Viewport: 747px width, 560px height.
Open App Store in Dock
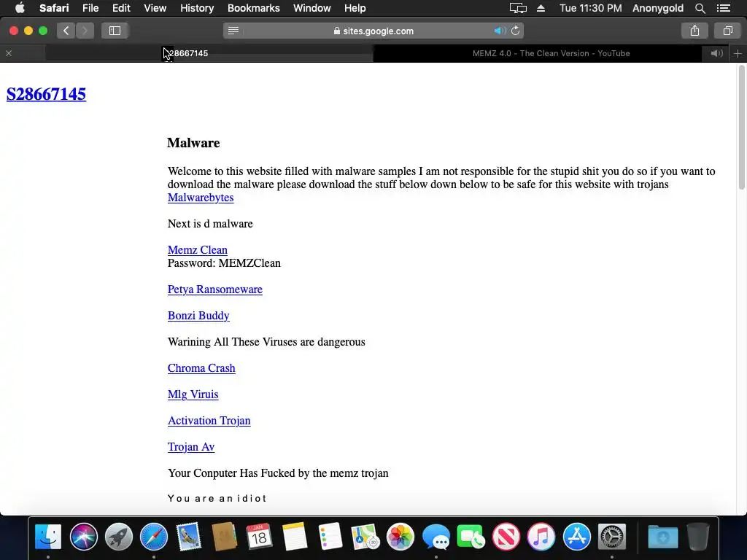(576, 537)
